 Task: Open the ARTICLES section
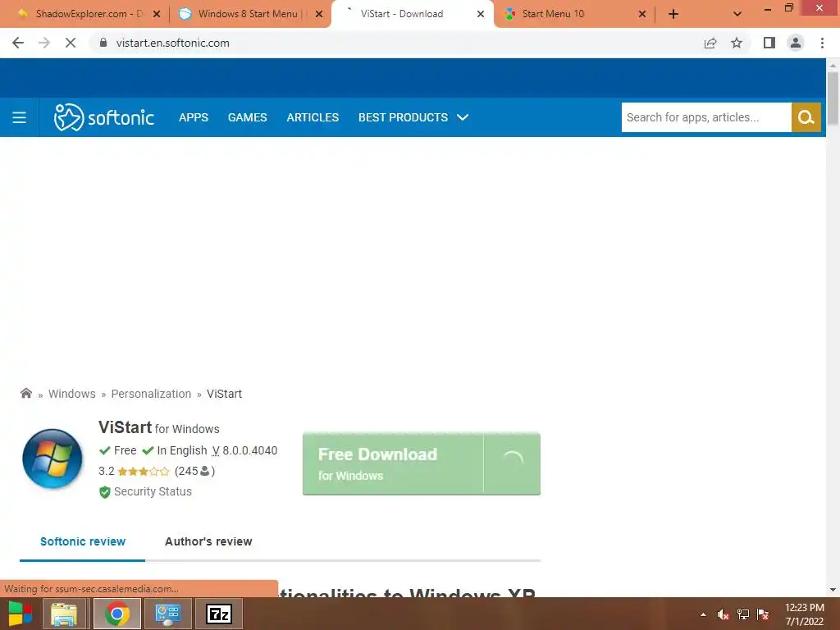[x=313, y=117]
